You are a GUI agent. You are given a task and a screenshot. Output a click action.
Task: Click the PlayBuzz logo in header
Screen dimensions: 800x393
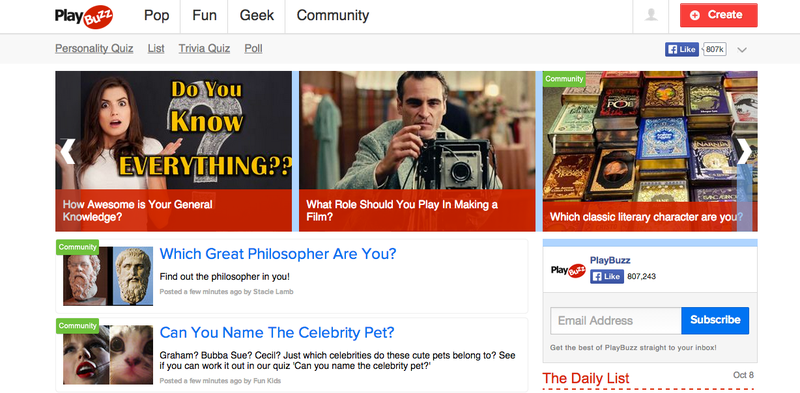[84, 16]
